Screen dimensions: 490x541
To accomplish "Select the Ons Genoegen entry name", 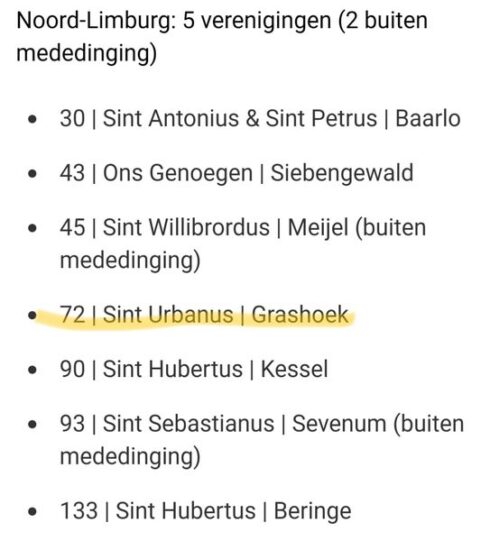I will [178, 173].
